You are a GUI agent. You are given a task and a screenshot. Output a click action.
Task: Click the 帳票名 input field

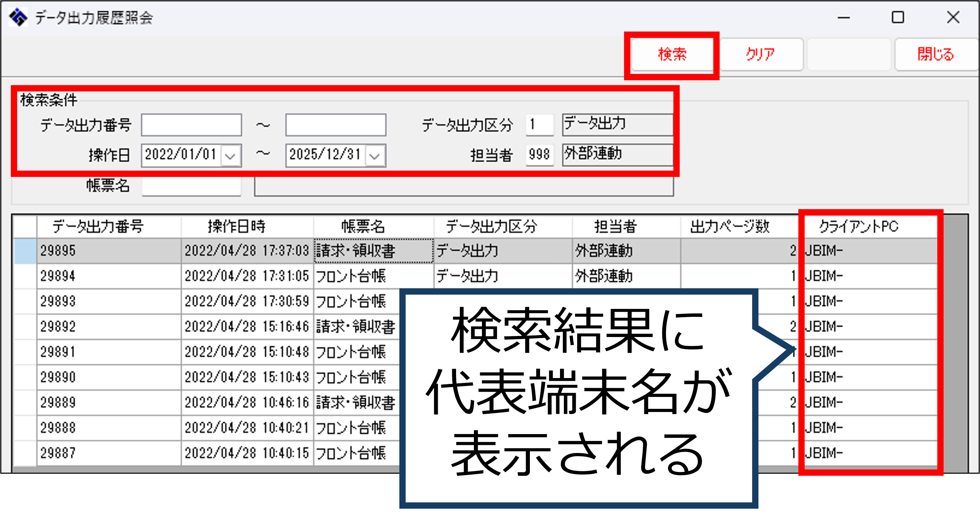coord(191,187)
